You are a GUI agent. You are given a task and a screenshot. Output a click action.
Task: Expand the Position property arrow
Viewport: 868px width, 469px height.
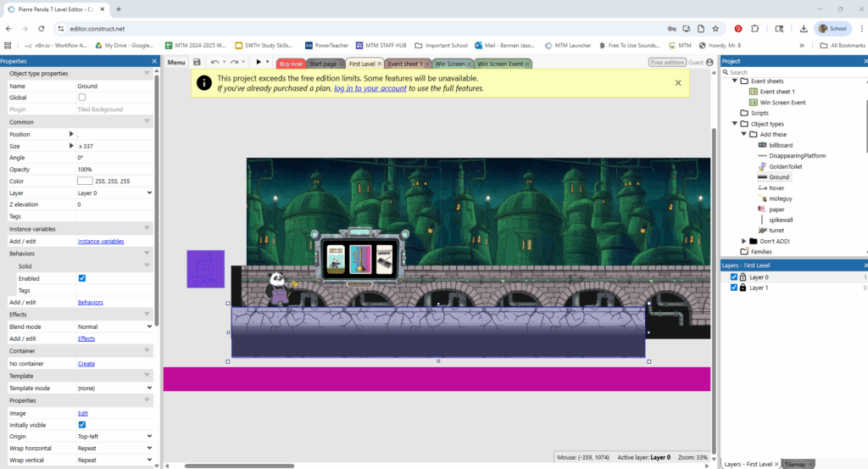tap(71, 134)
